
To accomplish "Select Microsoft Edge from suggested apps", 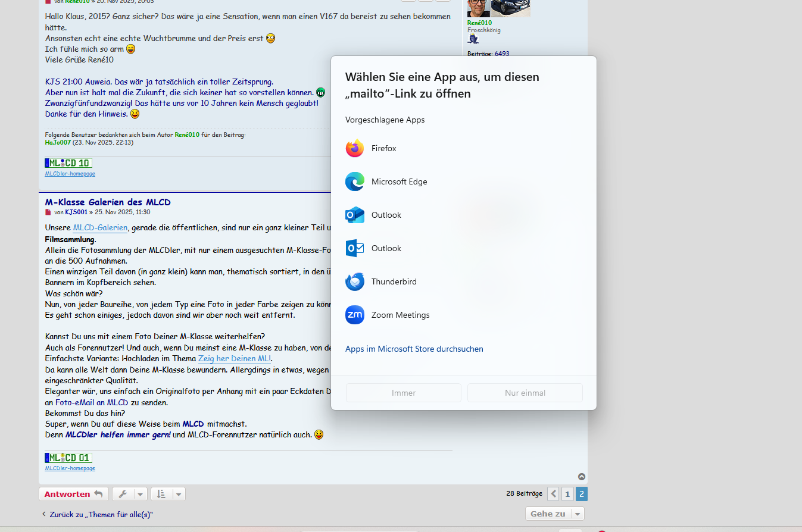I will click(464, 181).
